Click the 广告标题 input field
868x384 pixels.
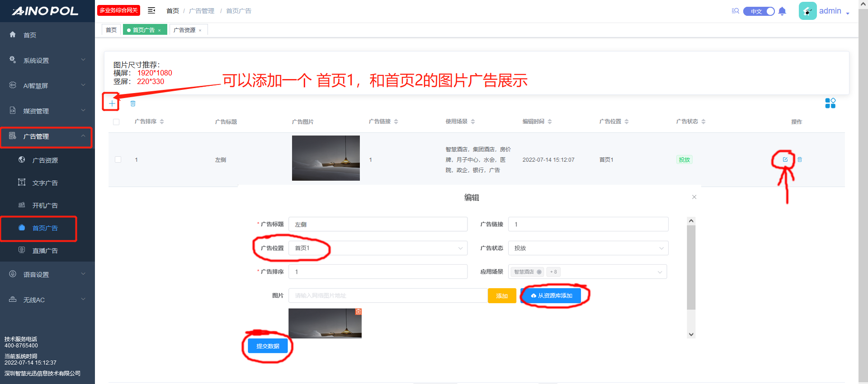377,224
